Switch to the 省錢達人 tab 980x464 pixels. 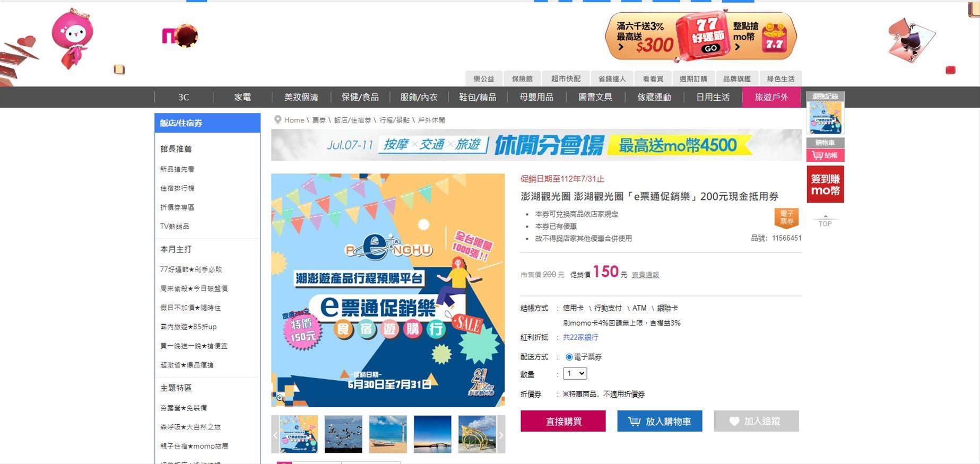[612, 78]
